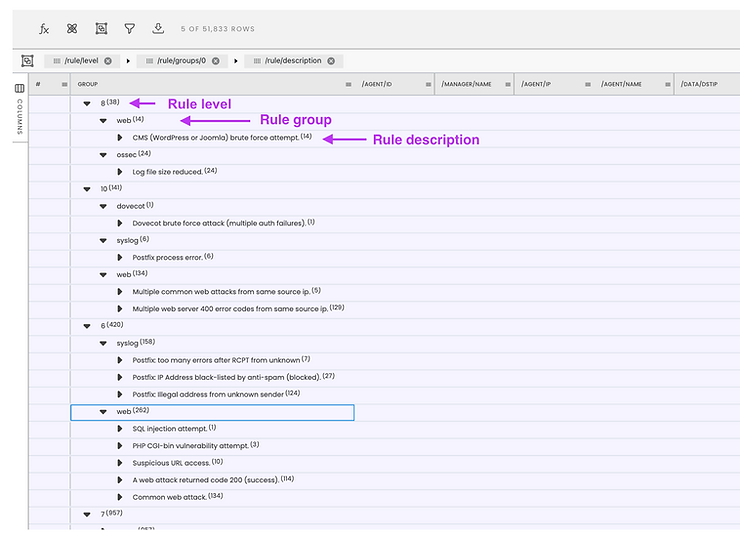Collapse the selected web (262) group
Viewport: 740px width, 533px height.
click(103, 412)
